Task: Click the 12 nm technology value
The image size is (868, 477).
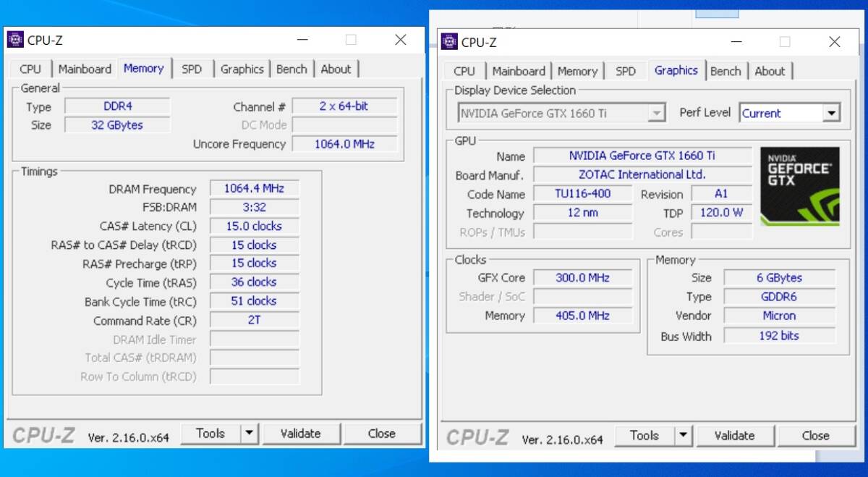Action: pos(583,213)
